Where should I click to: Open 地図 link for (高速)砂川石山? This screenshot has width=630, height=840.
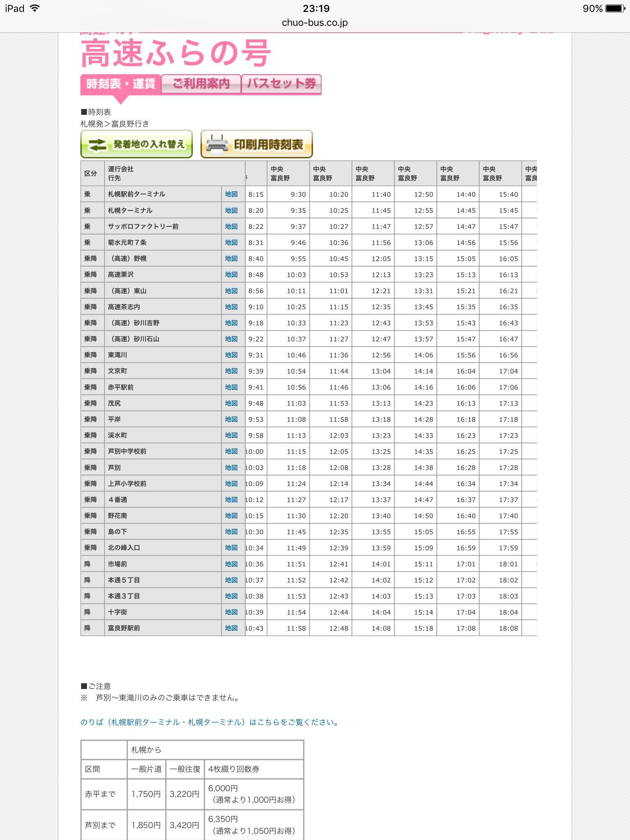(x=231, y=339)
